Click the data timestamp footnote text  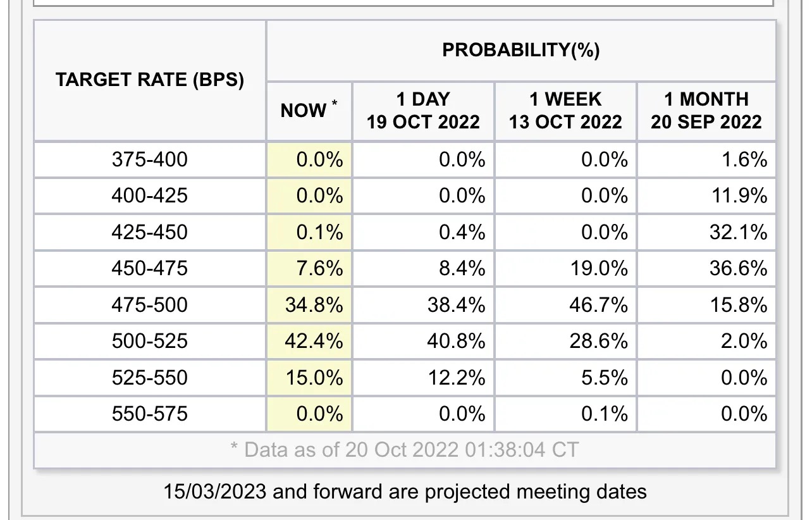pos(404,450)
